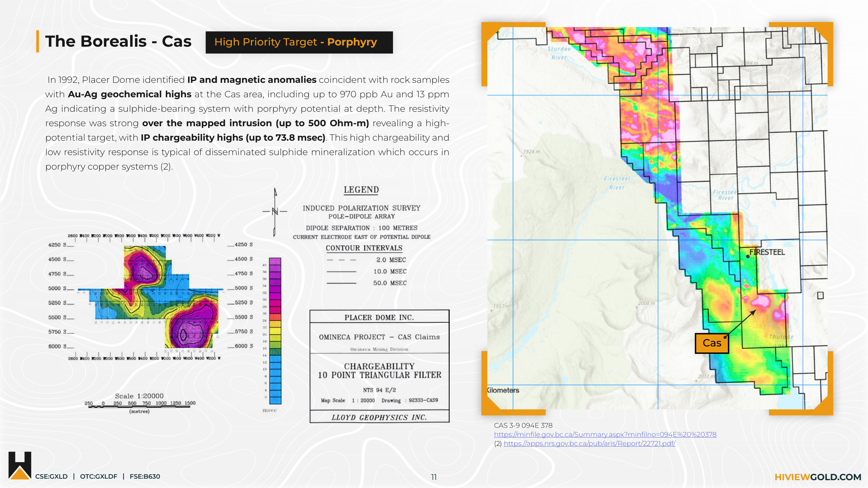Click INDUCED POLARIZATION SURVEY text

(x=362, y=208)
